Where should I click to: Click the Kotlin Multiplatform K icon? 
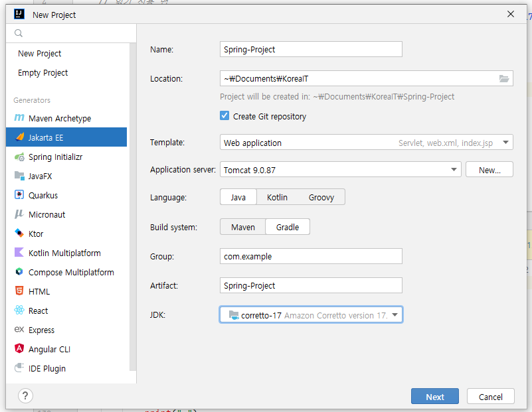click(x=19, y=253)
